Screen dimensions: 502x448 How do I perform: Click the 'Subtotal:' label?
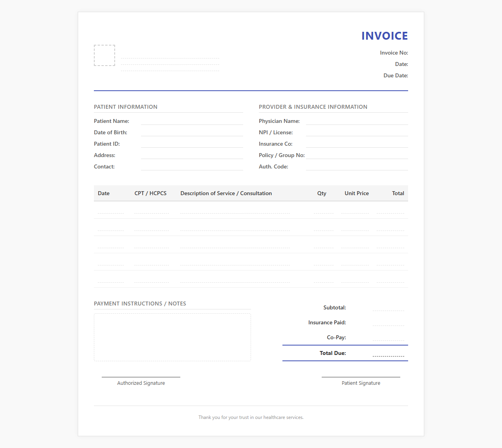point(335,307)
